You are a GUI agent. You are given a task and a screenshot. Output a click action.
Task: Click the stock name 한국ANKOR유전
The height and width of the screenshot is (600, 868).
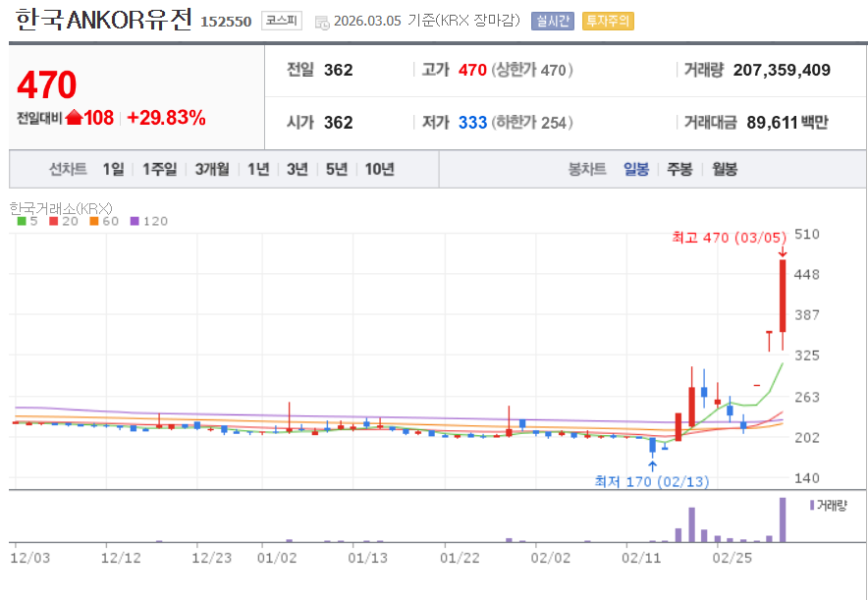click(103, 20)
